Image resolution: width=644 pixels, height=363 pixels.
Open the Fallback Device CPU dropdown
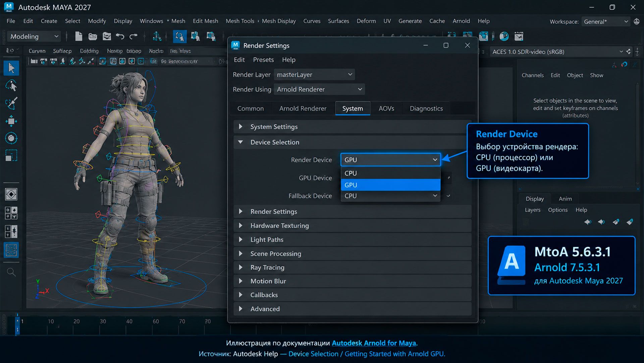(390, 196)
